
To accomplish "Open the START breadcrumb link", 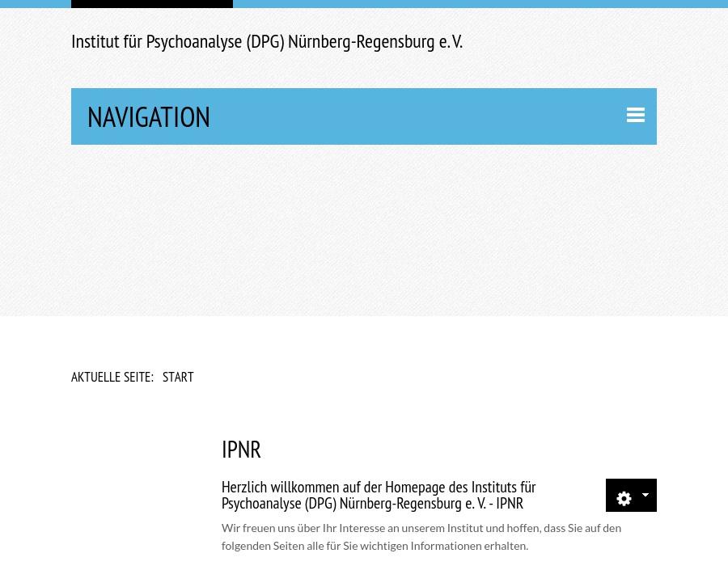I will click(178, 377).
